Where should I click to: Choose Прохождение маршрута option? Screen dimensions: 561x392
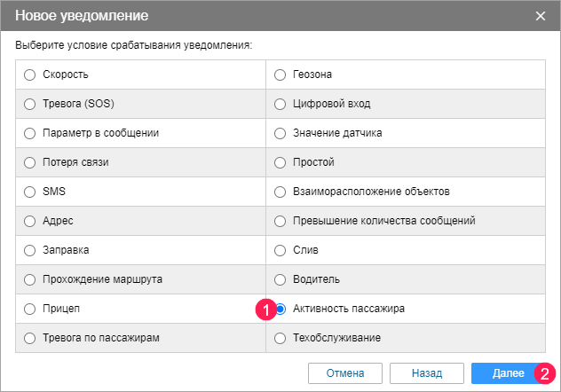(x=30, y=279)
